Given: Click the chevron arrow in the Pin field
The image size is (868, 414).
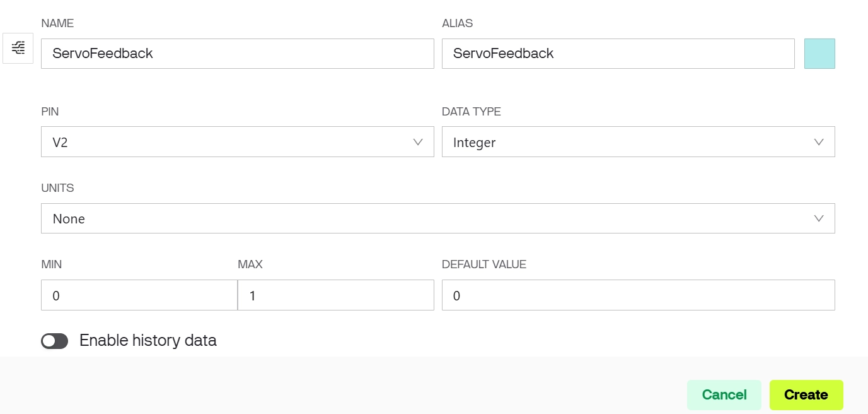Looking at the screenshot, I should 417,142.
